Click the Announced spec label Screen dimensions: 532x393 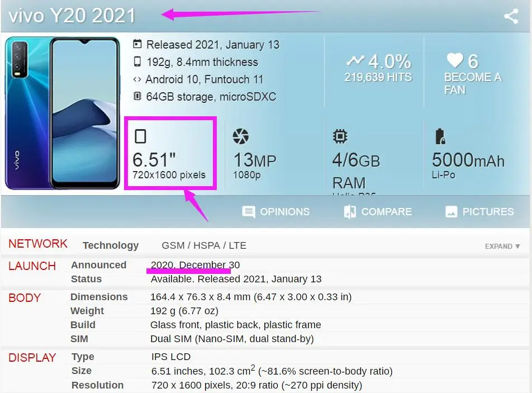pos(99,265)
